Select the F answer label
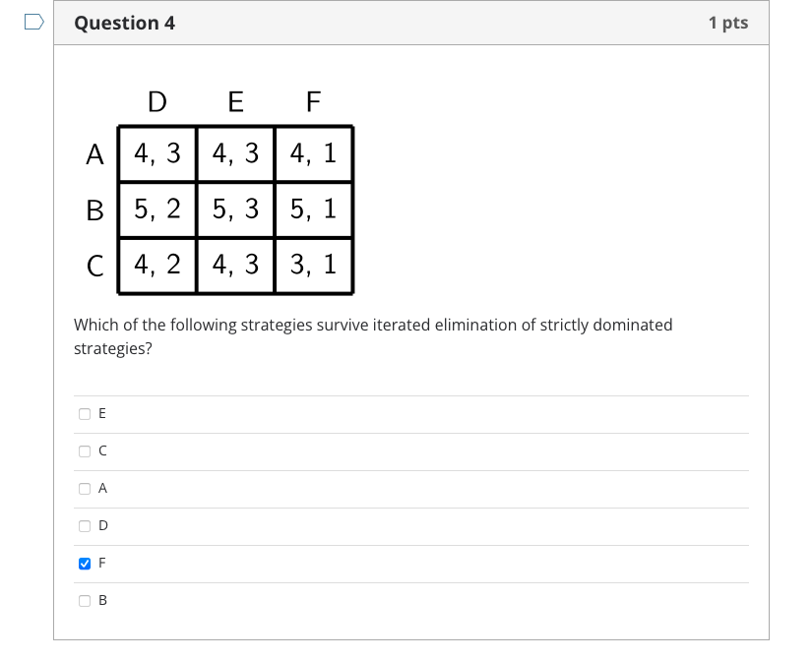812x660 pixels. [101, 563]
